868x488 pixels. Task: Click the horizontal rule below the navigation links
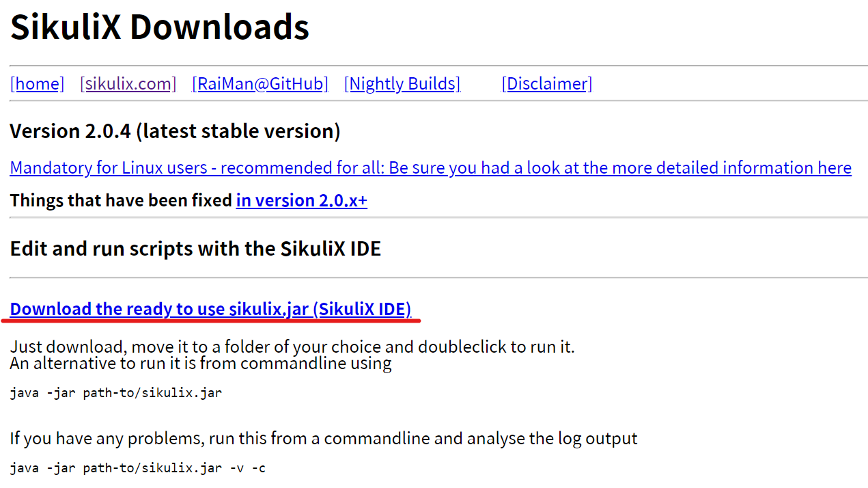coord(438,100)
